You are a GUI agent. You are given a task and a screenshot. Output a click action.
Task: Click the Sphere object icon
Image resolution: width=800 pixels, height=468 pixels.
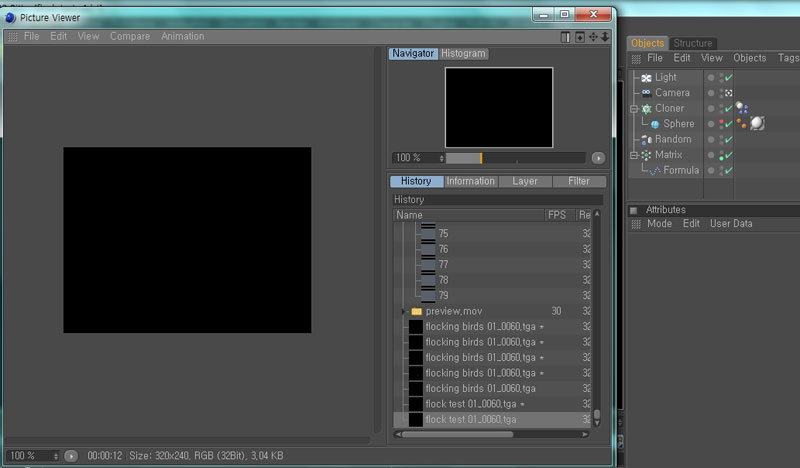(x=655, y=124)
